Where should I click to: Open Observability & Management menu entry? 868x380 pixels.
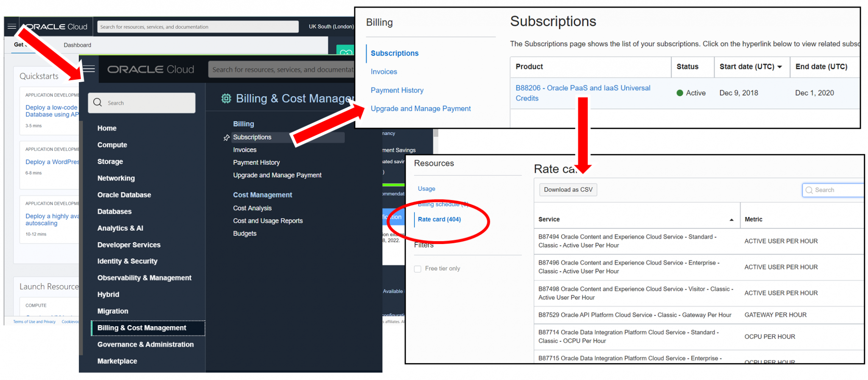point(145,278)
